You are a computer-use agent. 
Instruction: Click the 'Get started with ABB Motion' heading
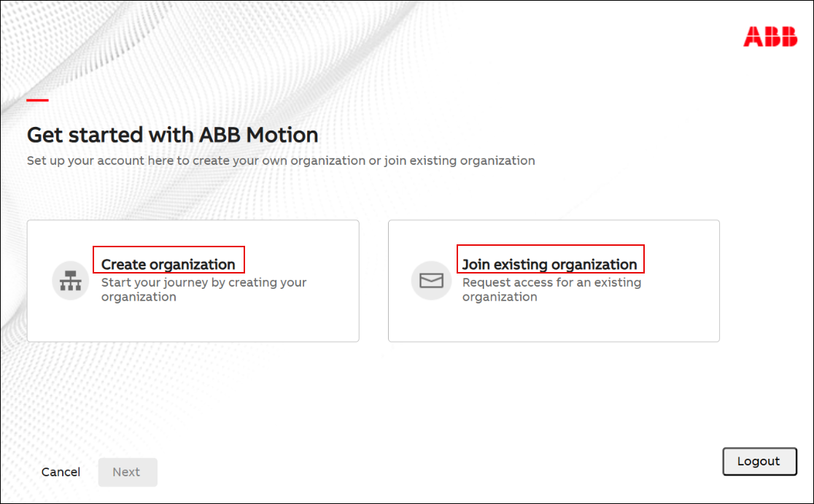[172, 135]
